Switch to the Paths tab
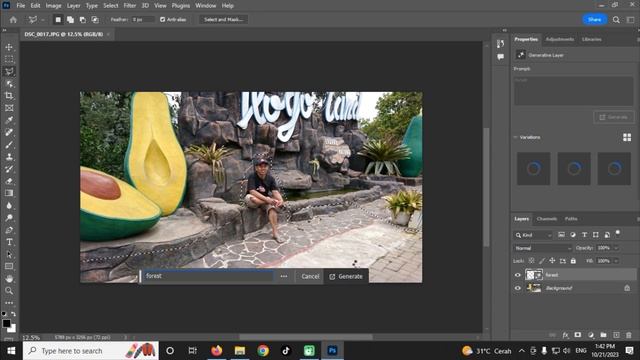The height and width of the screenshot is (360, 640). click(571, 219)
